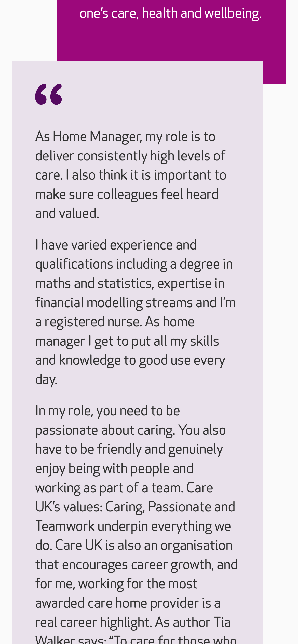This screenshot has width=298, height=644.
Task: Click the text 'Caring, Passionate and'
Action: tap(170, 507)
